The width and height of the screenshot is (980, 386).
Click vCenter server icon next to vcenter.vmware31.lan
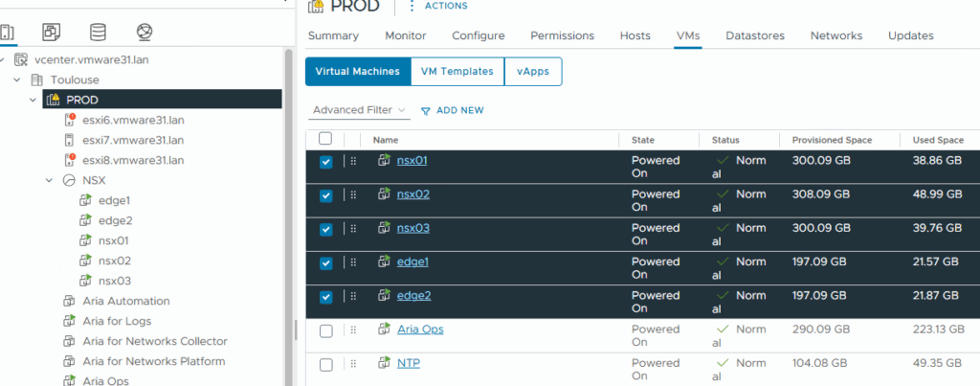21,60
